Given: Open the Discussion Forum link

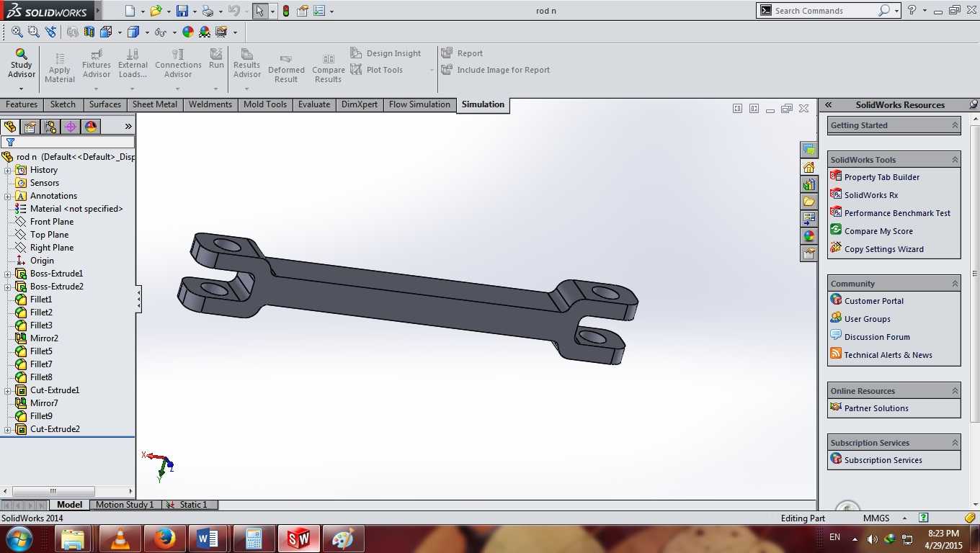Looking at the screenshot, I should [x=877, y=337].
